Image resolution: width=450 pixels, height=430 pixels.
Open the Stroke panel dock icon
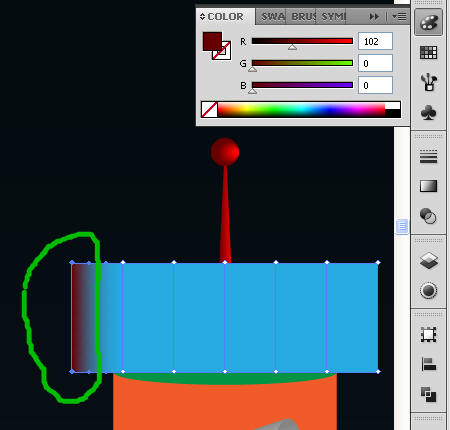(428, 156)
